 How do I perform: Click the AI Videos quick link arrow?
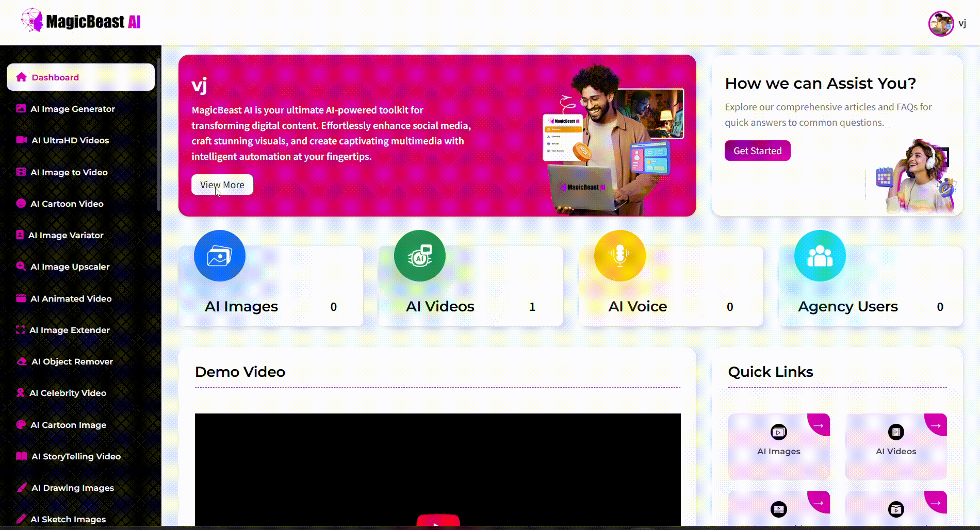pyautogui.click(x=936, y=425)
